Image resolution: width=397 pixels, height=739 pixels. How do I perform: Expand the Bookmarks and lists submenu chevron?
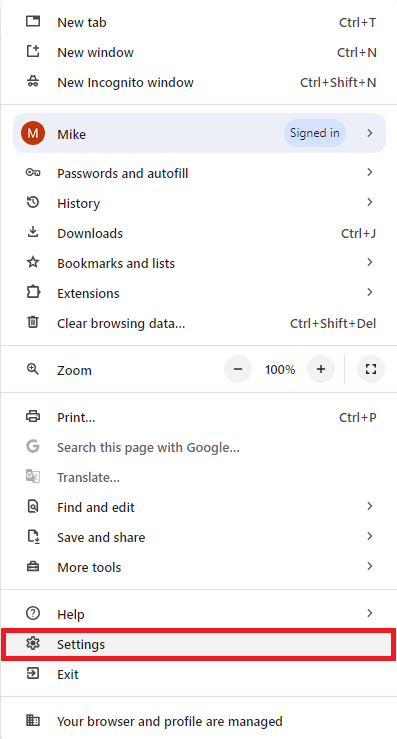[x=370, y=262]
